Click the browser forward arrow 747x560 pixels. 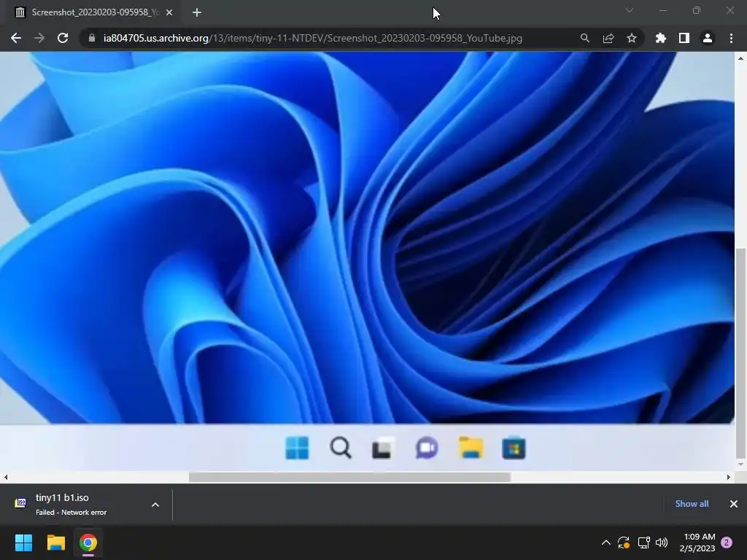(x=39, y=38)
